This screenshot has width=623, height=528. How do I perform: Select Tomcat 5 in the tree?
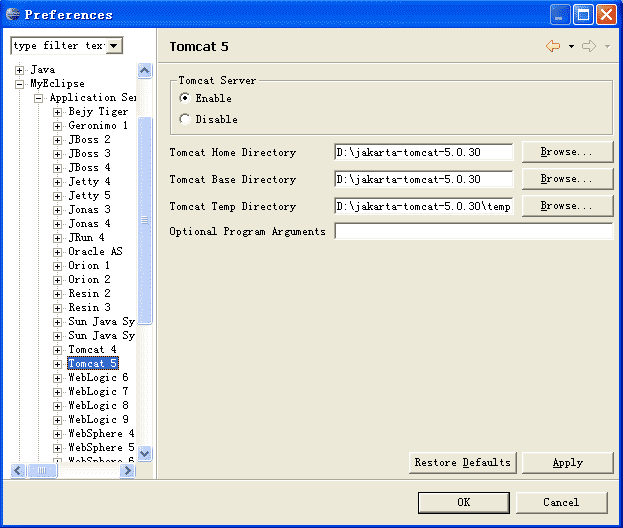click(x=93, y=363)
